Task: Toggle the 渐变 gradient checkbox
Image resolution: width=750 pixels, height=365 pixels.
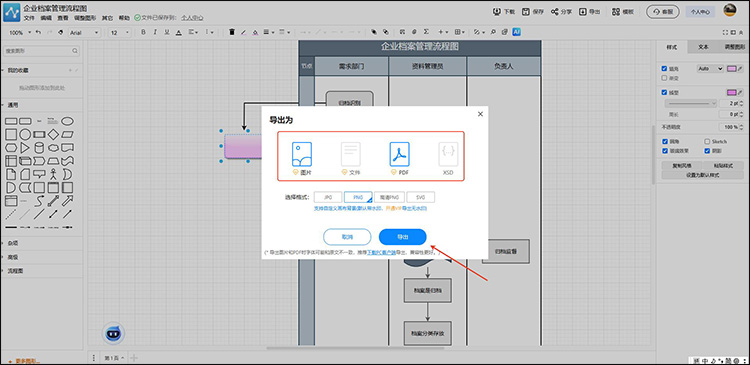Action: point(664,78)
